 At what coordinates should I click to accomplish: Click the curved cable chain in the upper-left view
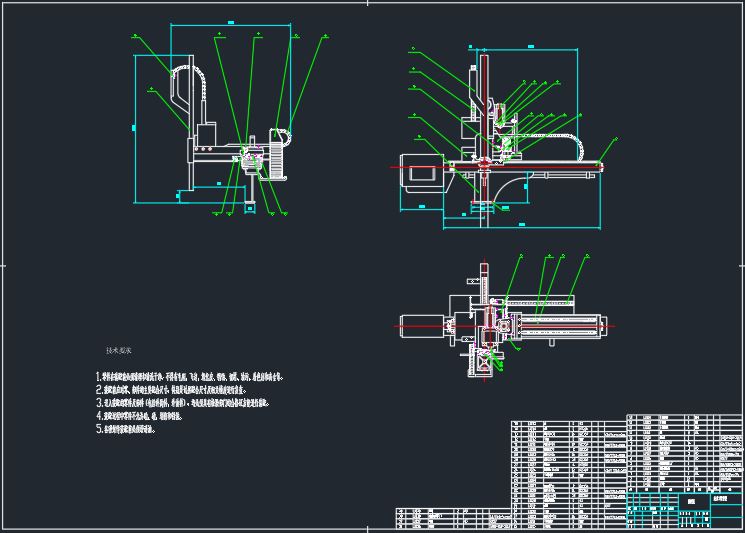point(190,83)
